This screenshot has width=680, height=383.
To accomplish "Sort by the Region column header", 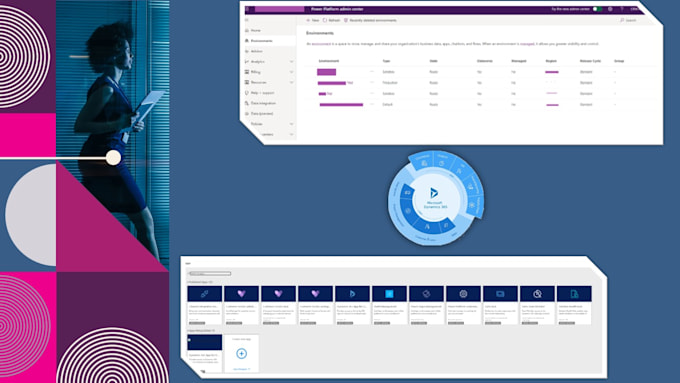I will [x=551, y=61].
